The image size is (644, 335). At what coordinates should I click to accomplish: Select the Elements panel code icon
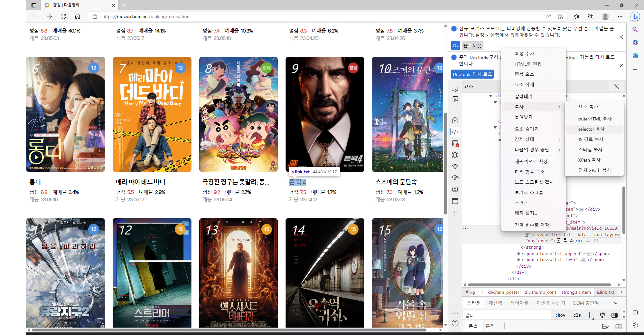(x=455, y=132)
